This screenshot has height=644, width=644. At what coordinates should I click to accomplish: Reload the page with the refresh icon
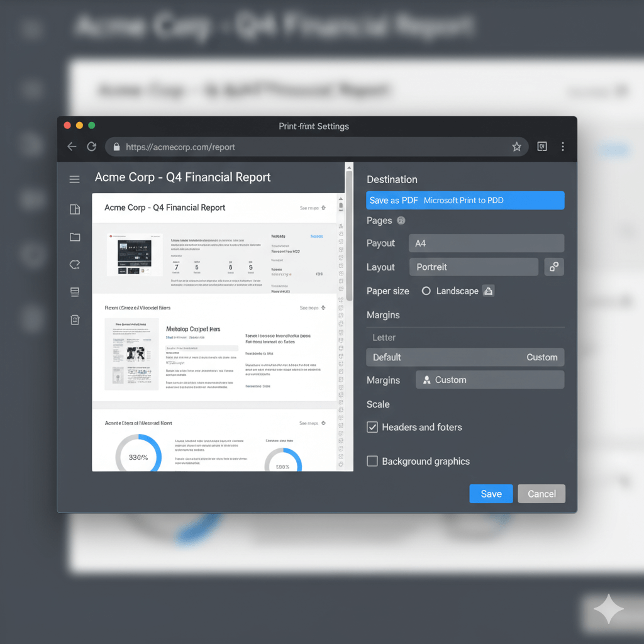[92, 147]
